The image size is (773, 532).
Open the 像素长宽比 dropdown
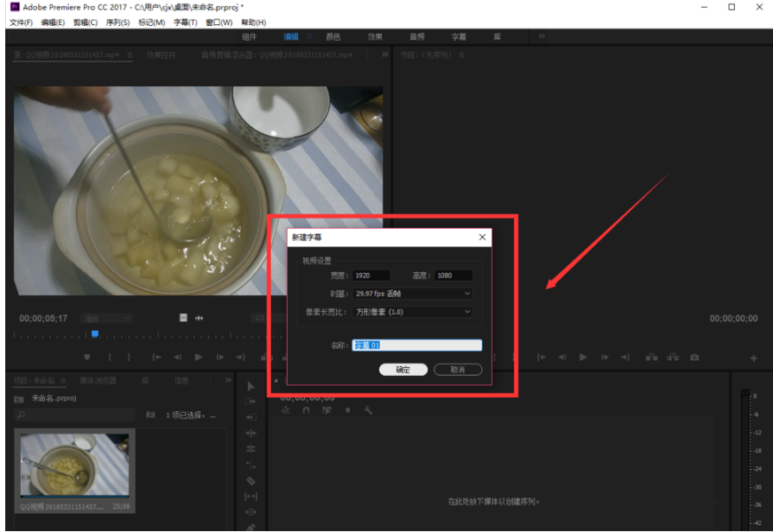click(414, 312)
